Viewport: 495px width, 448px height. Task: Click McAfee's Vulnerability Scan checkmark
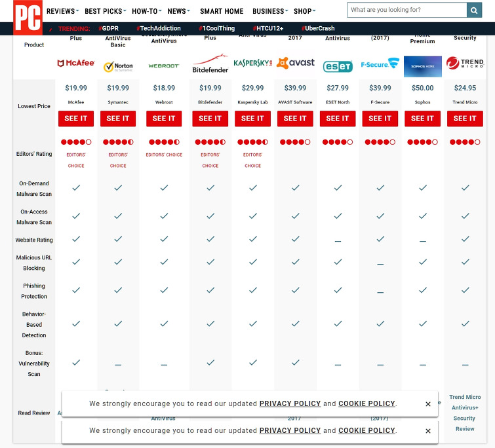click(x=76, y=363)
